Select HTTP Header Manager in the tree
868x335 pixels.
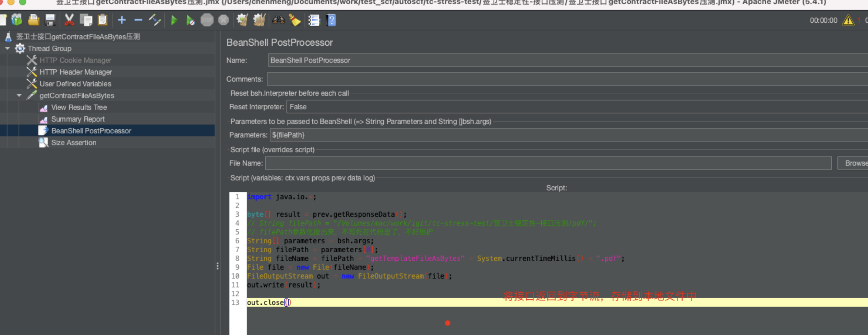[x=76, y=72]
